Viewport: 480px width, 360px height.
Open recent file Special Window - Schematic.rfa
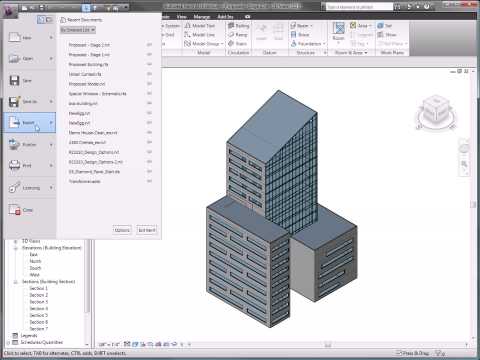[97, 94]
